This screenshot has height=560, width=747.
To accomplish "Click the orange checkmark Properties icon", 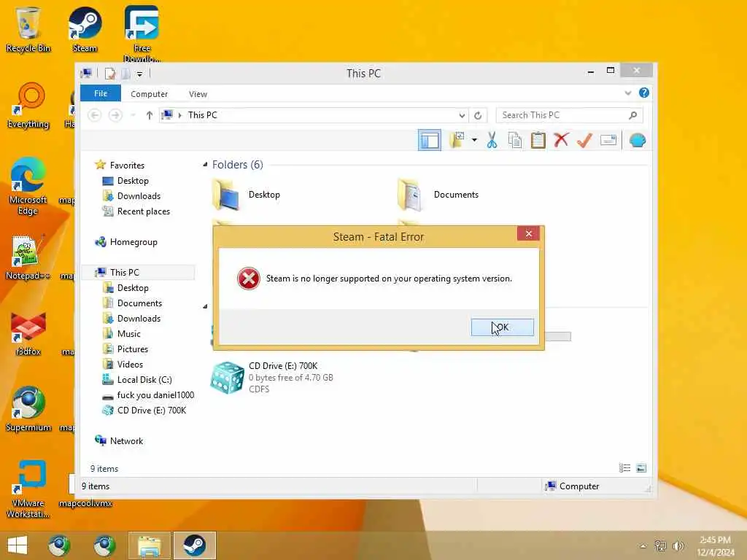I will [584, 141].
